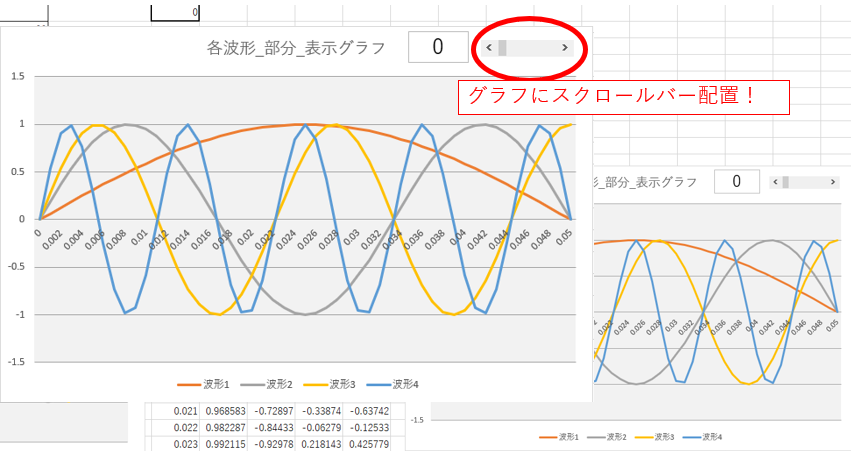Click left arrow of small chart's scrollbar
Screen dimensions: 851x451
coord(773,182)
